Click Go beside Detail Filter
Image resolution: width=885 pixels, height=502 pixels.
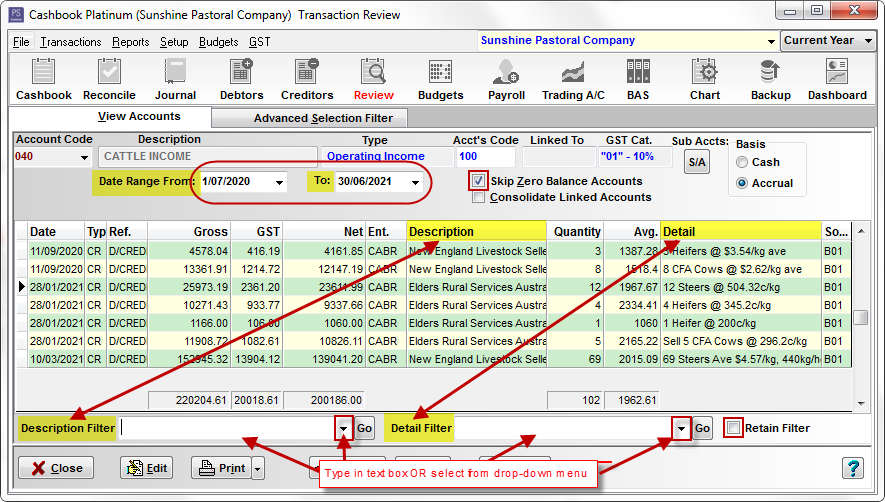(702, 429)
